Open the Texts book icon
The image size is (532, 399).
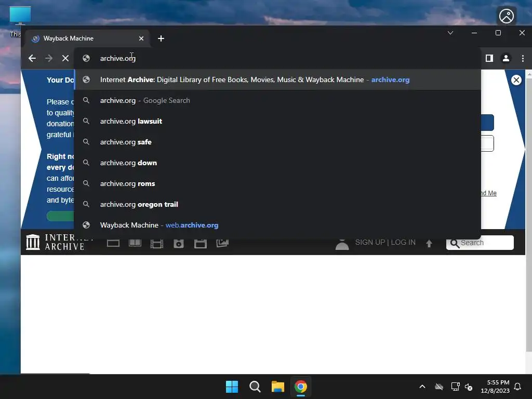click(x=135, y=243)
